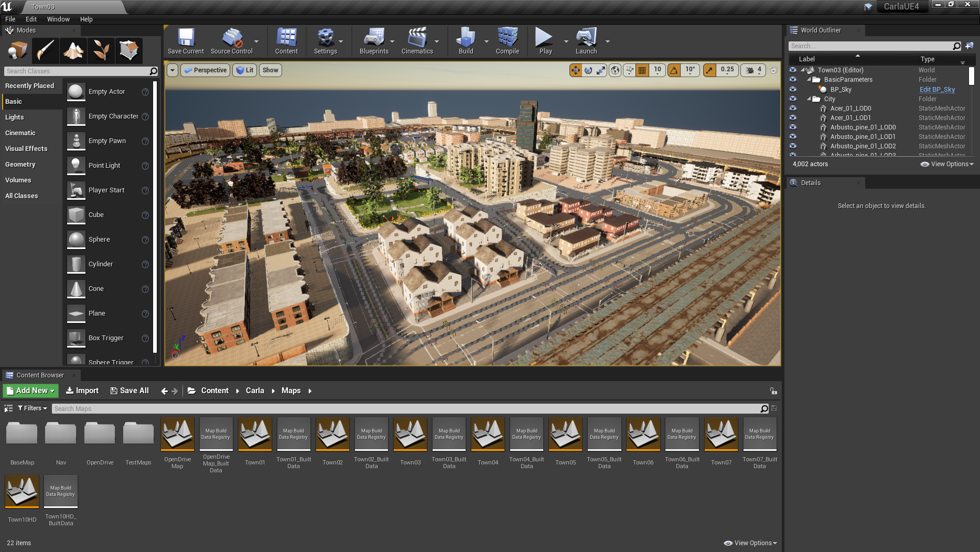Select the Lights category tab
This screenshot has height=552, width=980.
(x=31, y=117)
